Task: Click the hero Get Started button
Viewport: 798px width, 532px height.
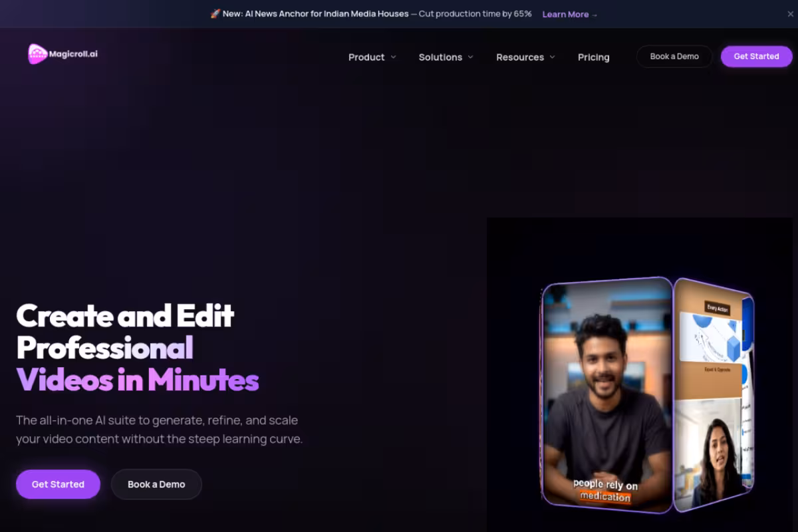Action: (x=58, y=484)
